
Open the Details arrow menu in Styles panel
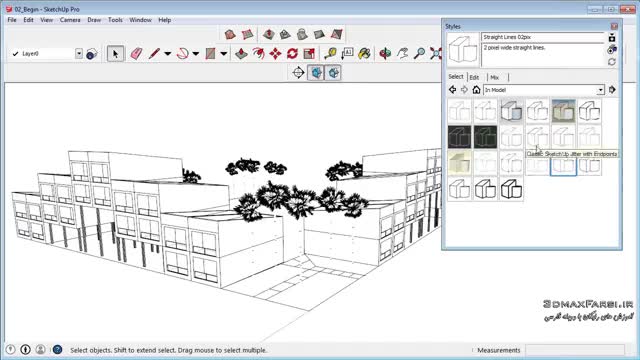click(612, 90)
